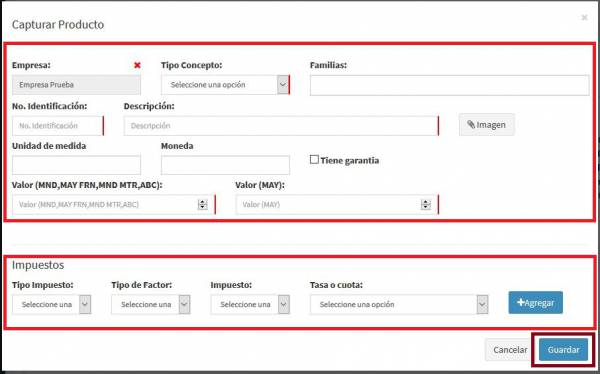Expand the Tipo Impuesto dropdown
Screen dimensions: 600x374
click(x=52, y=305)
